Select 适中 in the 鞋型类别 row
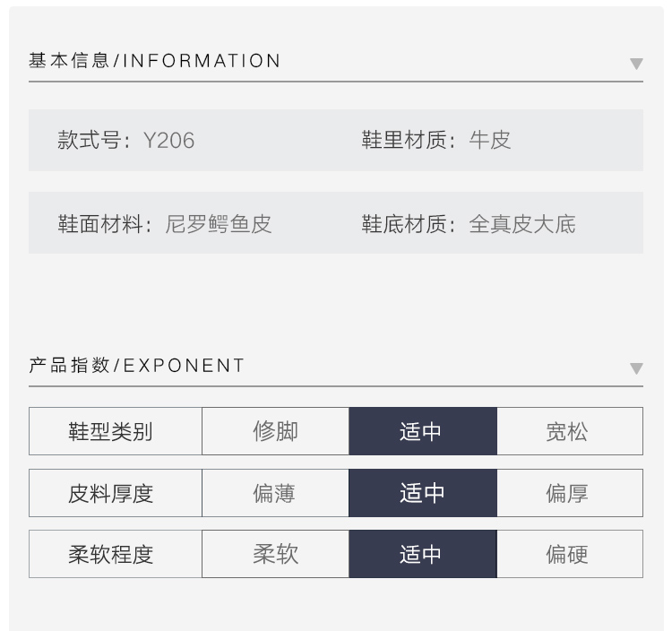Image resolution: width=672 pixels, height=631 pixels. [423, 431]
